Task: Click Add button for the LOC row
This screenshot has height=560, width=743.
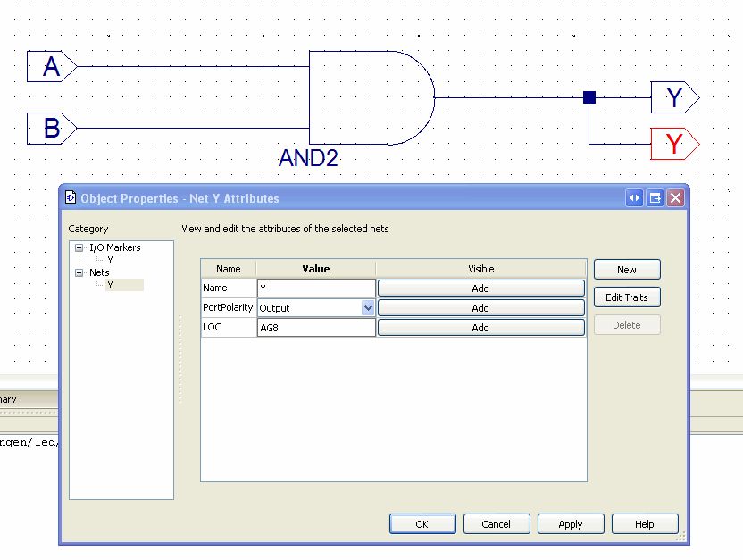Action: (x=480, y=328)
